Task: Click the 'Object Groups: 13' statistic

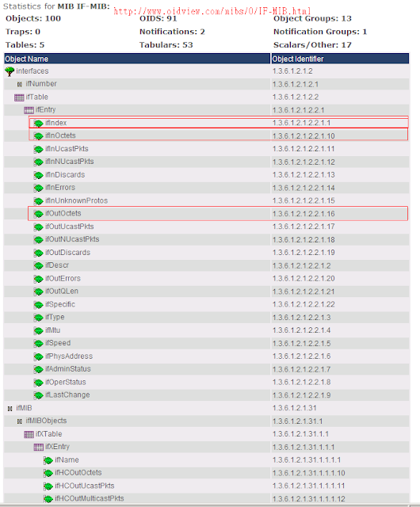Action: click(312, 18)
